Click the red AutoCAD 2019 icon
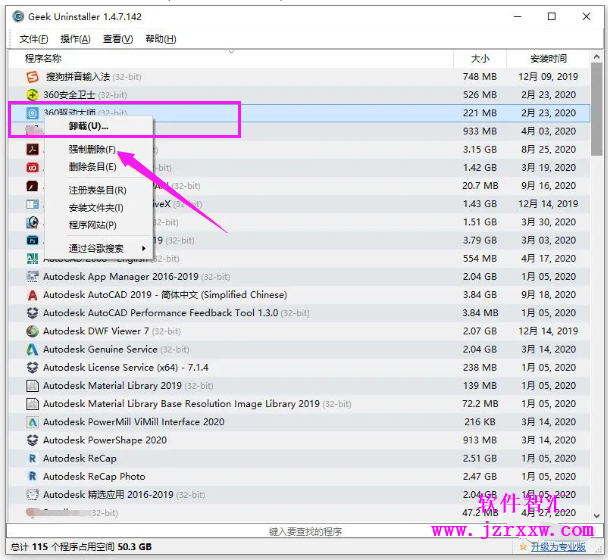Image resolution: width=608 pixels, height=560 pixels. (x=32, y=295)
